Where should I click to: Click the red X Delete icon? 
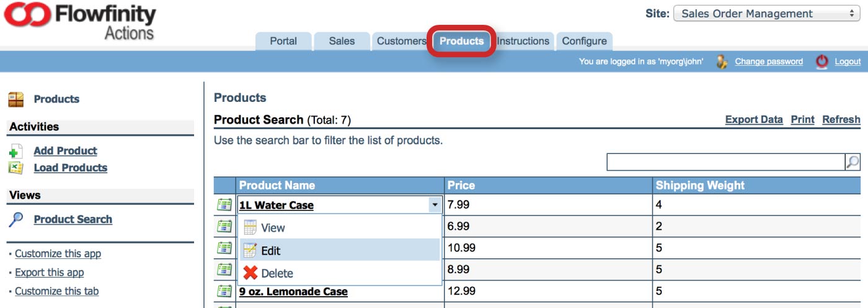pyautogui.click(x=250, y=273)
